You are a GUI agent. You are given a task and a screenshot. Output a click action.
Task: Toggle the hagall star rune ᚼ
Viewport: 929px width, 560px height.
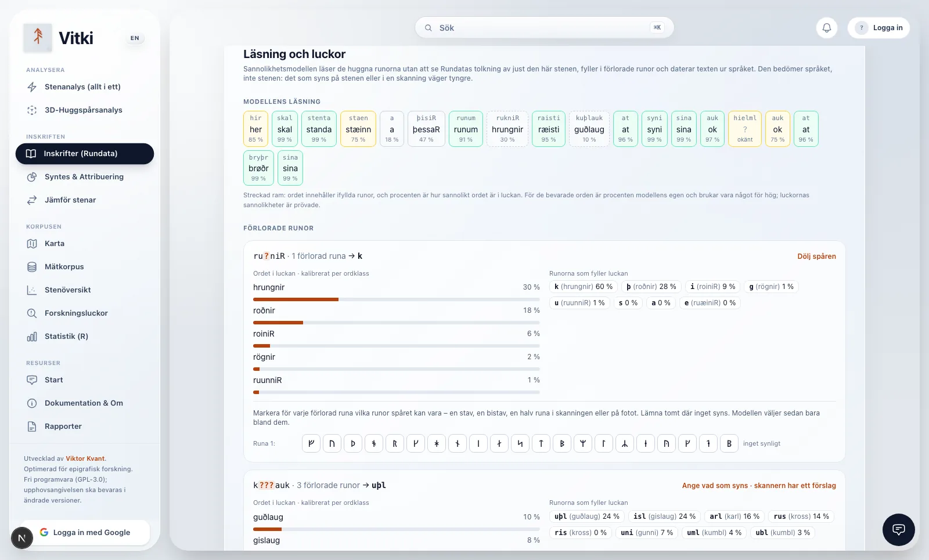[x=437, y=443]
